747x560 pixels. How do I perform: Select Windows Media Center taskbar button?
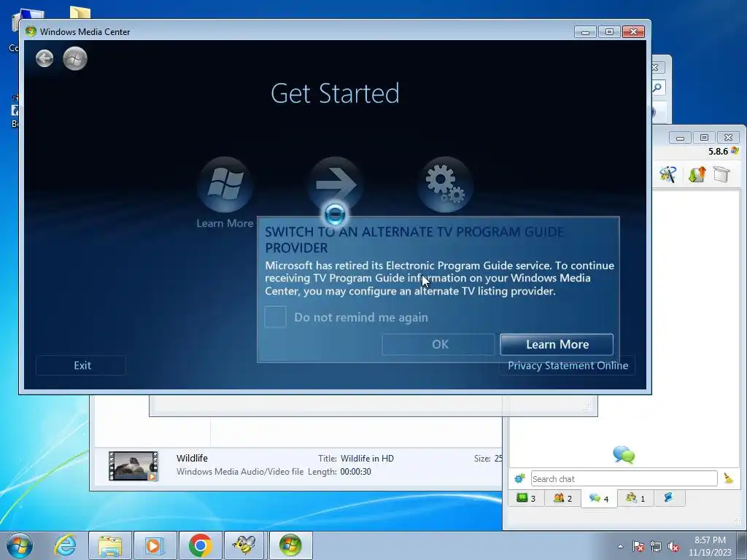click(290, 545)
